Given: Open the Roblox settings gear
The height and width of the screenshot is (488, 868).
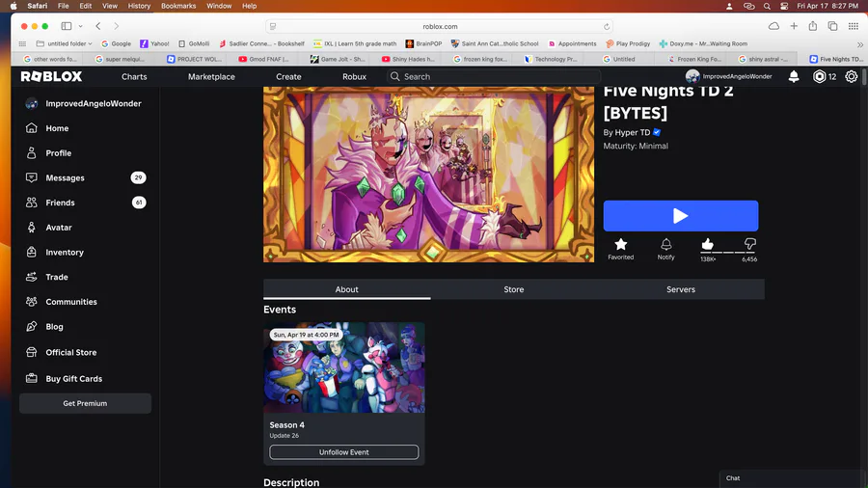Looking at the screenshot, I should [x=851, y=76].
